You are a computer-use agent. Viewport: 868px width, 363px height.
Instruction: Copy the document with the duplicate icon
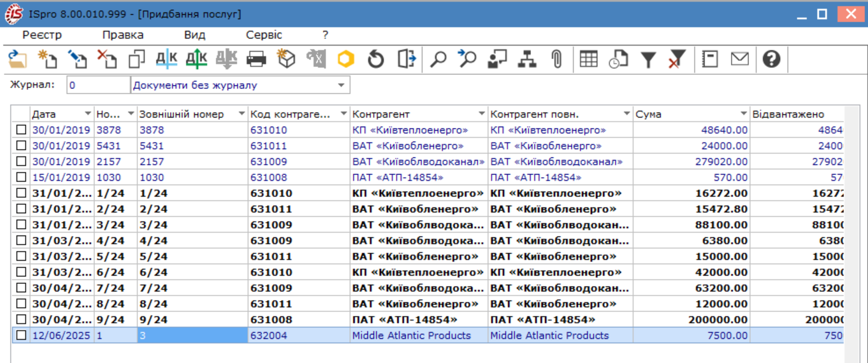tap(137, 59)
